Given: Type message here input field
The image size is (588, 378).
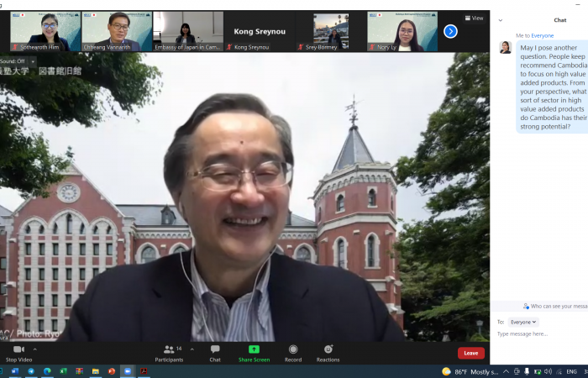Looking at the screenshot, I should pos(538,334).
